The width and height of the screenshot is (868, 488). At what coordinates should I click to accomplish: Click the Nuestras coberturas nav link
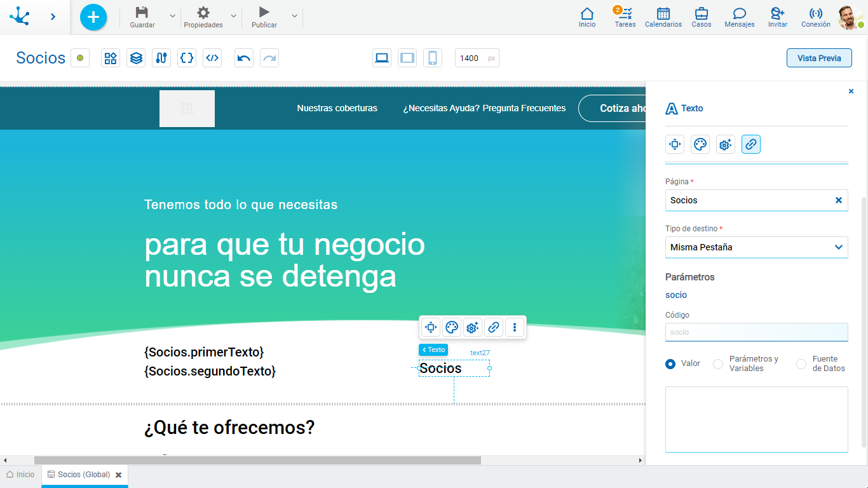(x=337, y=108)
